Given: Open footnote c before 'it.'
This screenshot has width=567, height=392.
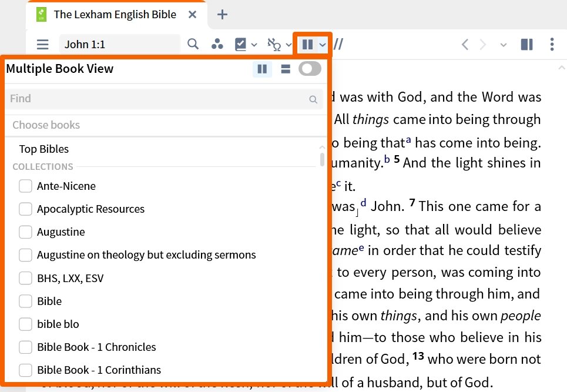Looking at the screenshot, I should point(338,183).
